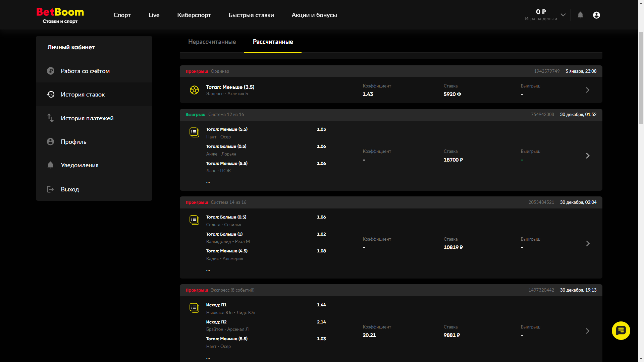Click football icon on Эльденсе bet
644x362 pixels.
click(194, 90)
